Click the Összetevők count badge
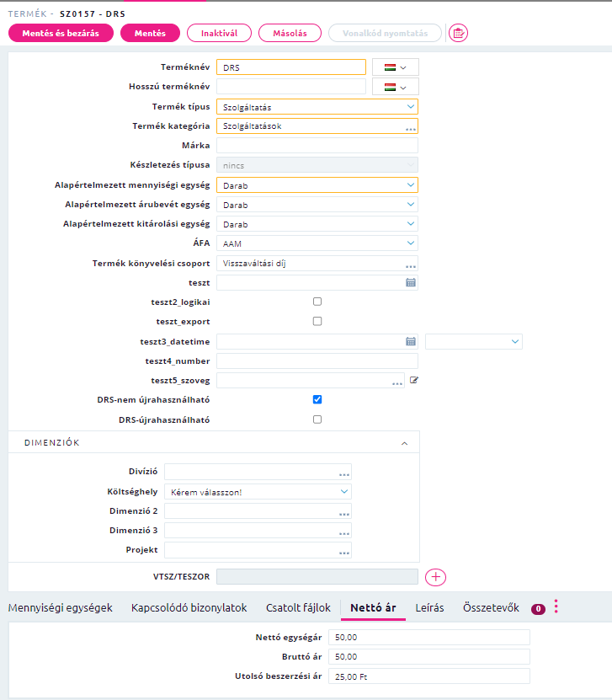Viewport: 612px width, 700px height. coord(538,608)
